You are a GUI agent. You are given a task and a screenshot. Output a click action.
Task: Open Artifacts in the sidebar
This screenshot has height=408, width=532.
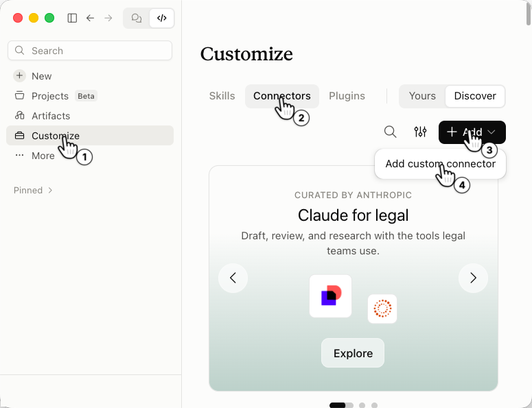pos(90,116)
